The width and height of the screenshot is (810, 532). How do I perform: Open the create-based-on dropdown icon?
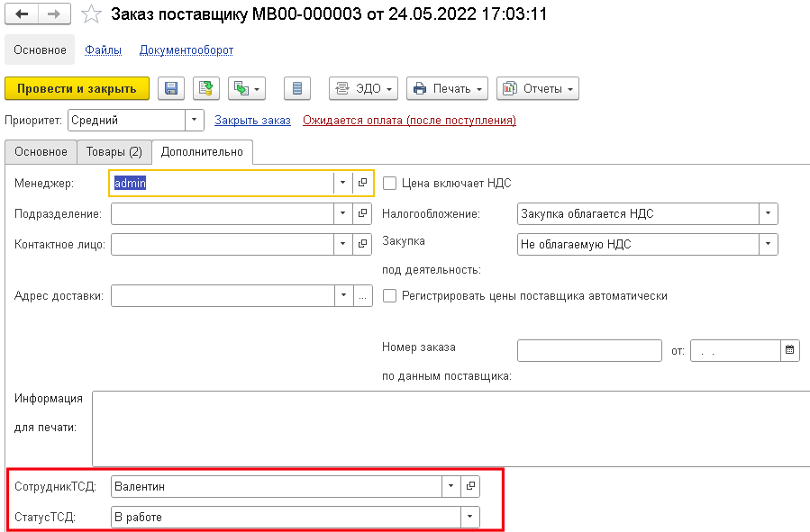coord(247,88)
